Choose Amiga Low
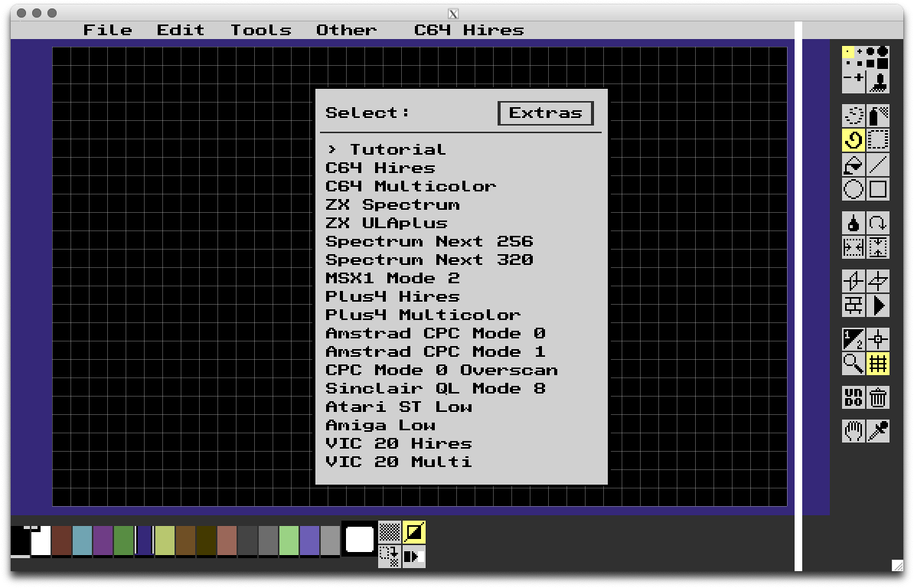This screenshot has width=914, height=588. point(380,425)
